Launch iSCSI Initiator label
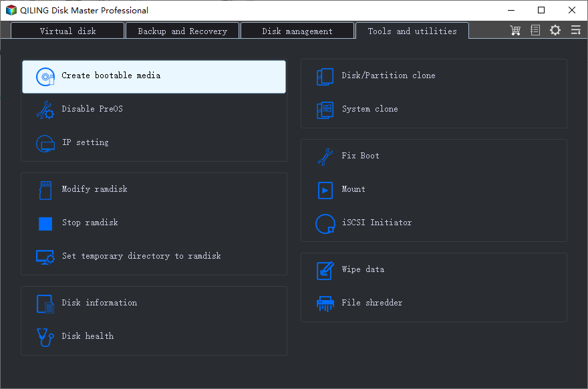588x389 pixels. point(377,223)
